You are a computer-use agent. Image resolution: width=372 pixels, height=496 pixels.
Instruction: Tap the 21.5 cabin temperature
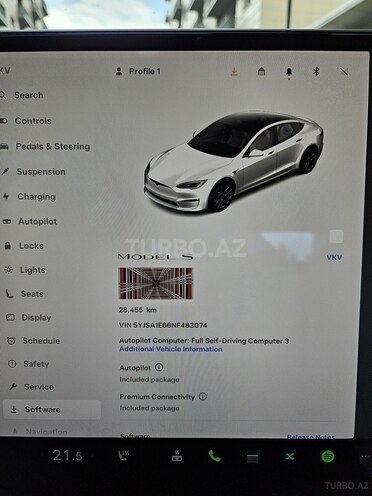[x=68, y=456]
